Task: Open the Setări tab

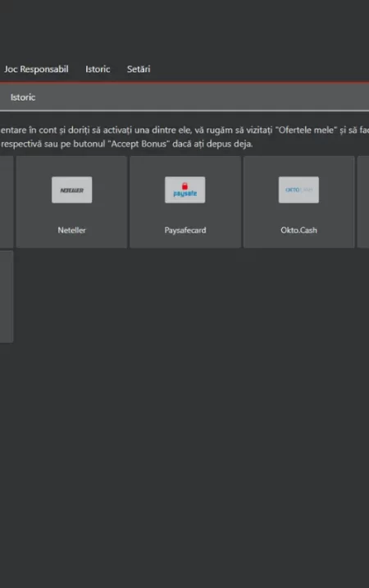Action: 139,69
